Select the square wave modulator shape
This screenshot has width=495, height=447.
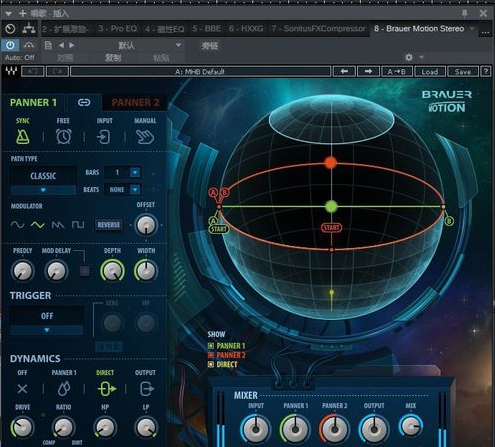pyautogui.click(x=78, y=225)
